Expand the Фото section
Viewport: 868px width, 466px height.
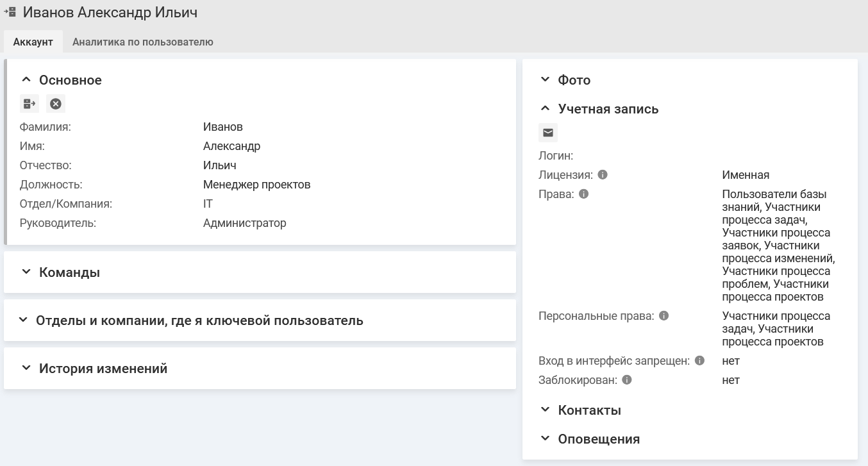pos(545,79)
